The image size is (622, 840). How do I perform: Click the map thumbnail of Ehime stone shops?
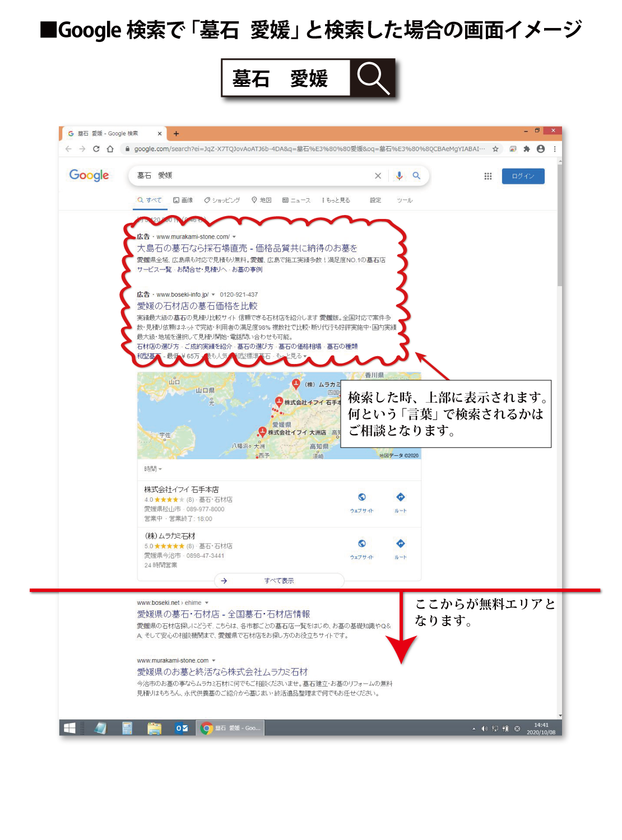coord(235,416)
